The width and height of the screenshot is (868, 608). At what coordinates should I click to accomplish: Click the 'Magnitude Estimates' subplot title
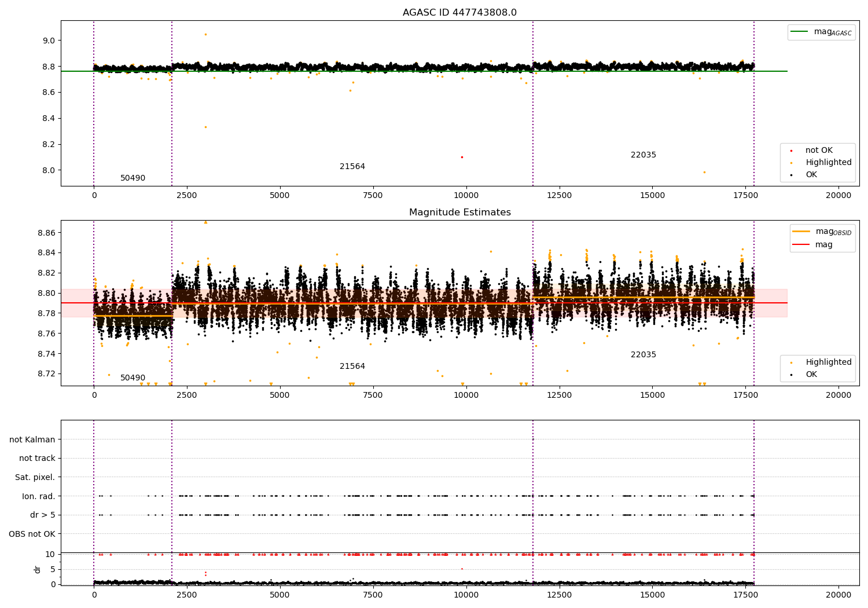tap(459, 213)
